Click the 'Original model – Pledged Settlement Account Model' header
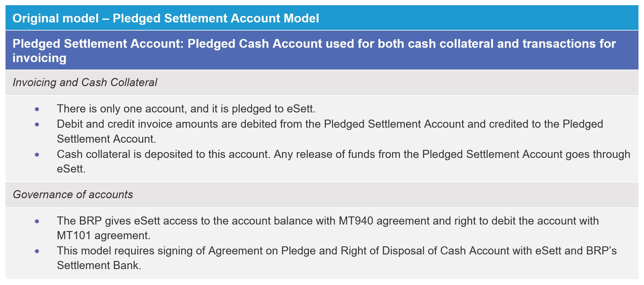 click(166, 18)
